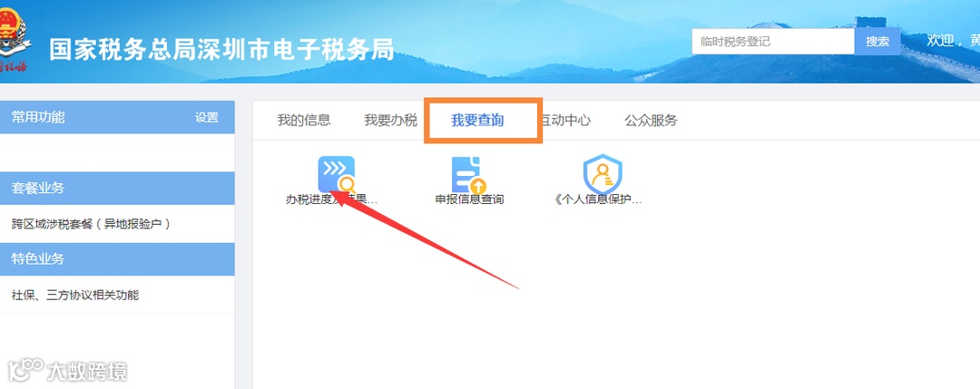Click the 大数跨境 watermark logo
This screenshot has width=980, height=389.
[67, 371]
